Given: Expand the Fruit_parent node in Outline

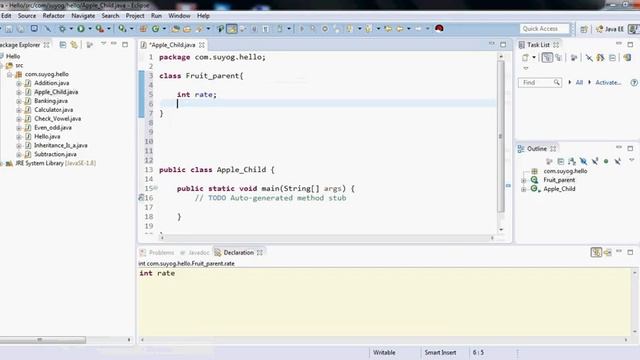Looking at the screenshot, I should (524, 180).
